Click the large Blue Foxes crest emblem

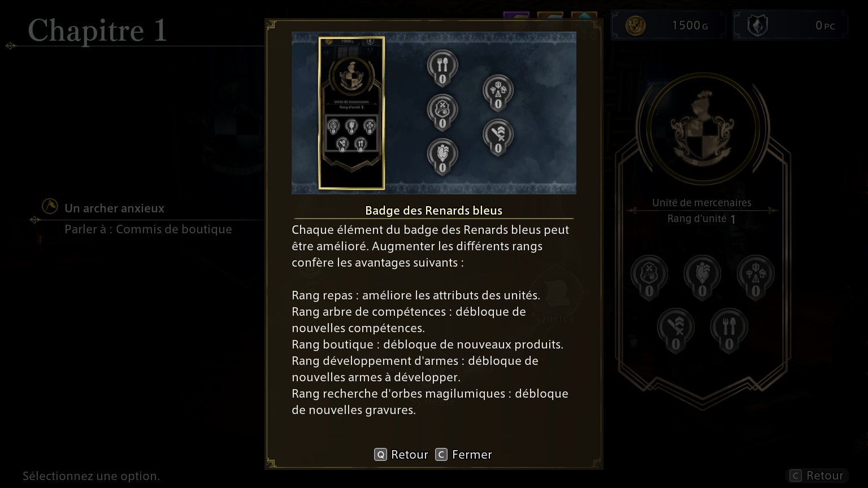tap(702, 129)
